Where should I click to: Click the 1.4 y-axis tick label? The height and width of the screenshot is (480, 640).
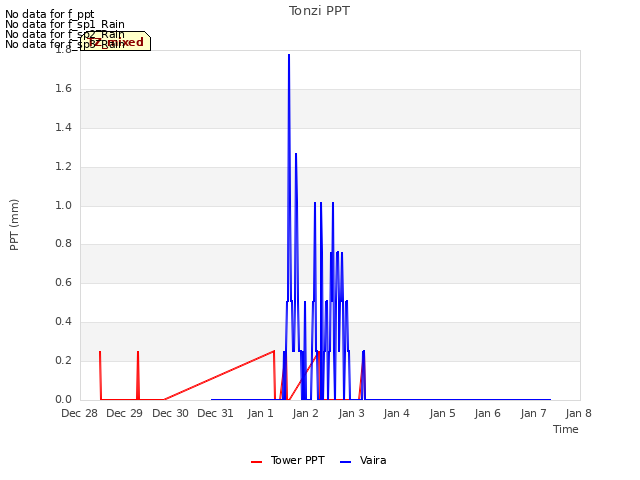click(x=63, y=127)
